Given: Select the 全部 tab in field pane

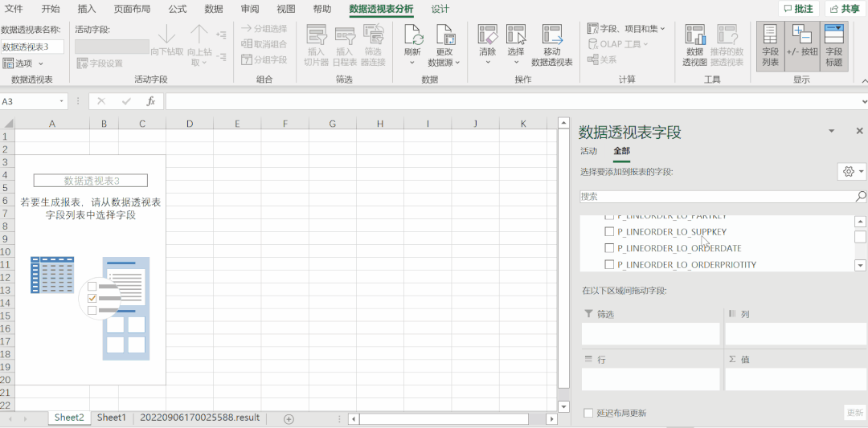Looking at the screenshot, I should 621,150.
